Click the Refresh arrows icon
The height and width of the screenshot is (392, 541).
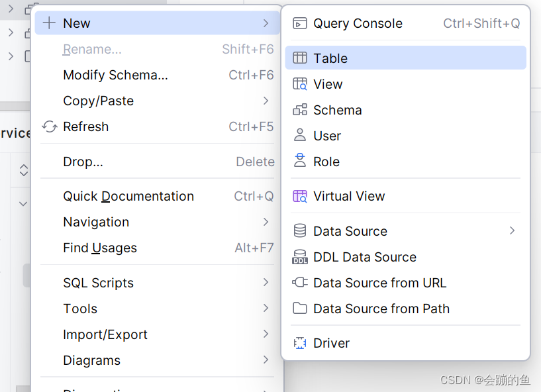pos(50,126)
